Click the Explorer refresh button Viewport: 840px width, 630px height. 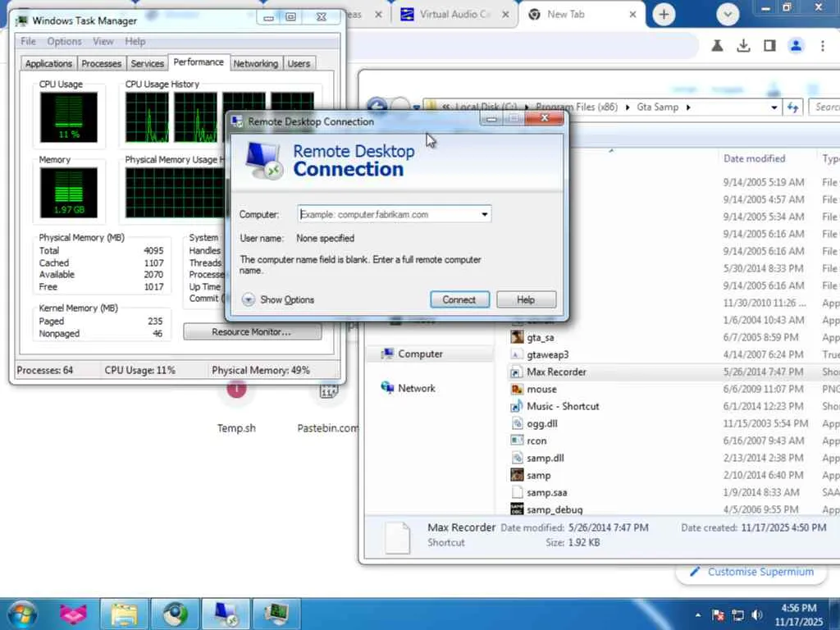(793, 107)
